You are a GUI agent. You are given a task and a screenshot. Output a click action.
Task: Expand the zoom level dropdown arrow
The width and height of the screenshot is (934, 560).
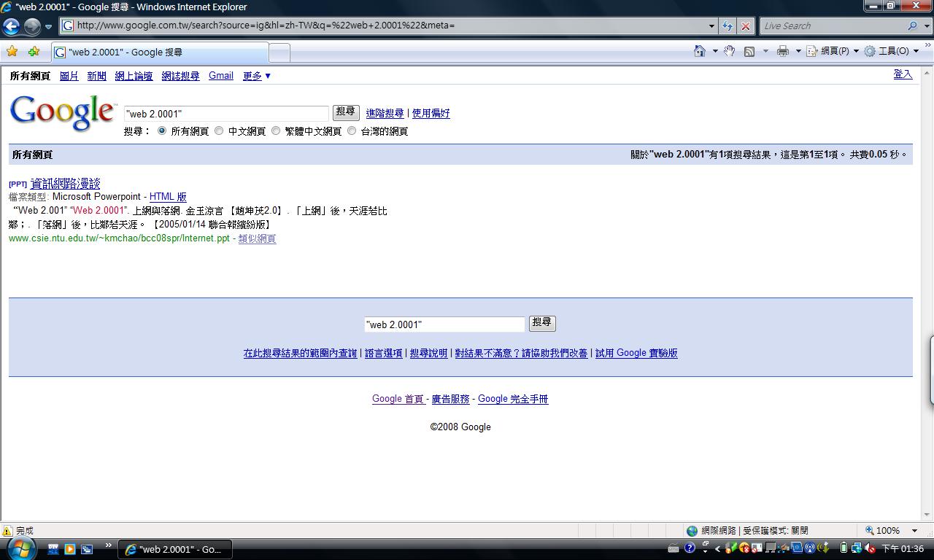tap(915, 531)
